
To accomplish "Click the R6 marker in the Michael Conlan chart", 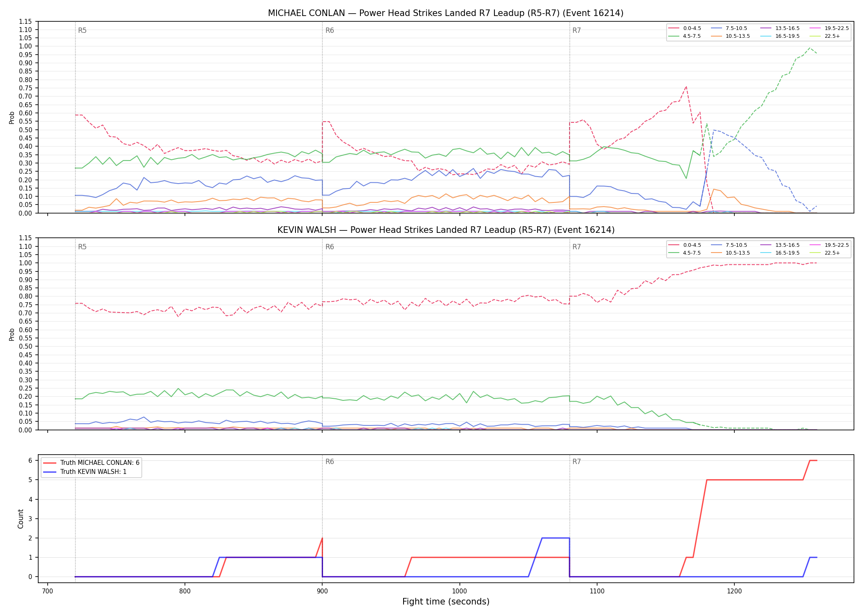I will [x=330, y=30].
